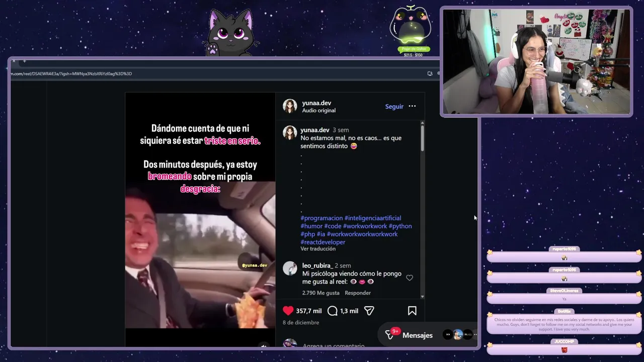The image size is (644, 362).
Task: Open the #php hashtag
Action: [x=307, y=234]
